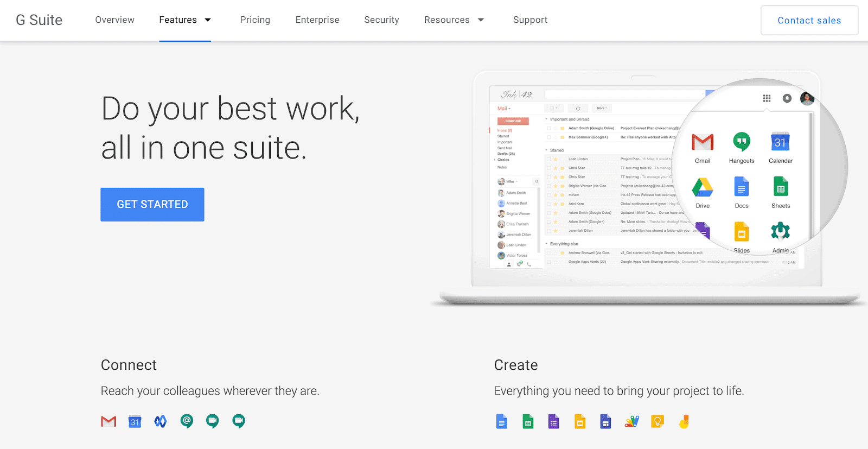This screenshot has height=449, width=868.
Task: Open the Gmail icon under Connect
Action: point(108,421)
